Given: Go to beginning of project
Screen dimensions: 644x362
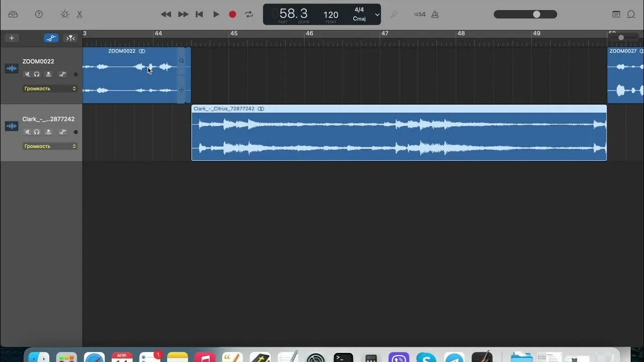Looking at the screenshot, I should pyautogui.click(x=199, y=14).
